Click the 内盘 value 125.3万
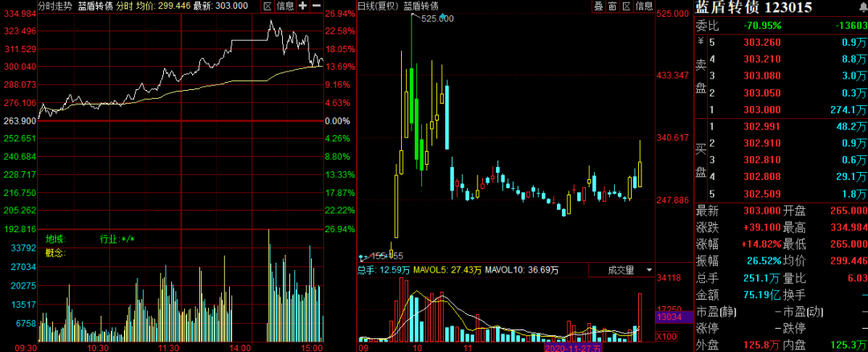 tap(850, 345)
